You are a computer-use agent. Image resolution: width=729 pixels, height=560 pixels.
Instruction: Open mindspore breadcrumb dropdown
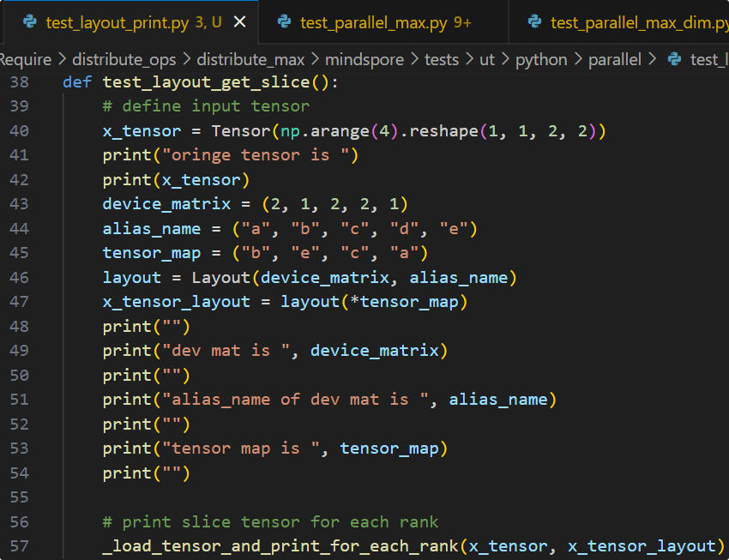(x=361, y=59)
